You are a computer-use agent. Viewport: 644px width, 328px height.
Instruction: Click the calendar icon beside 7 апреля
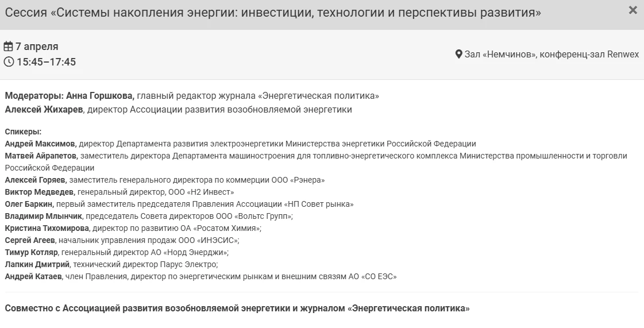pos(9,47)
